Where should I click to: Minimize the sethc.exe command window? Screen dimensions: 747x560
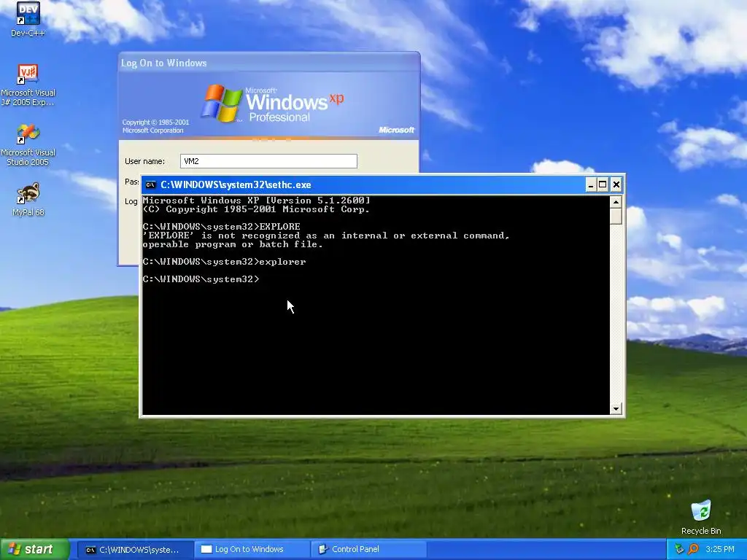591,184
